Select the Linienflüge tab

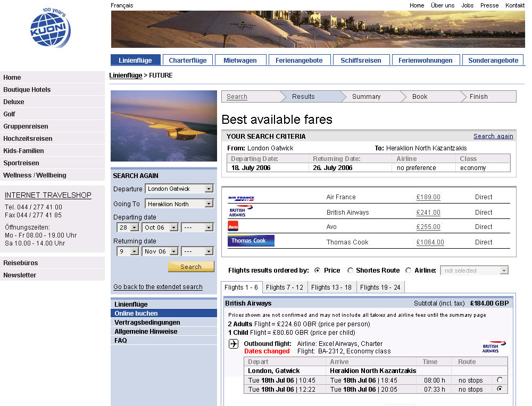(135, 60)
